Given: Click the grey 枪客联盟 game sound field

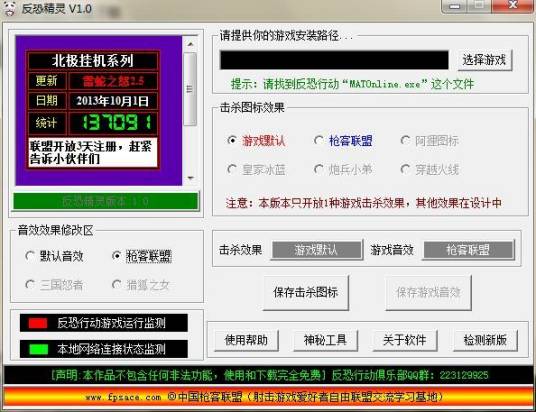Looking at the screenshot, I should 468,250.
